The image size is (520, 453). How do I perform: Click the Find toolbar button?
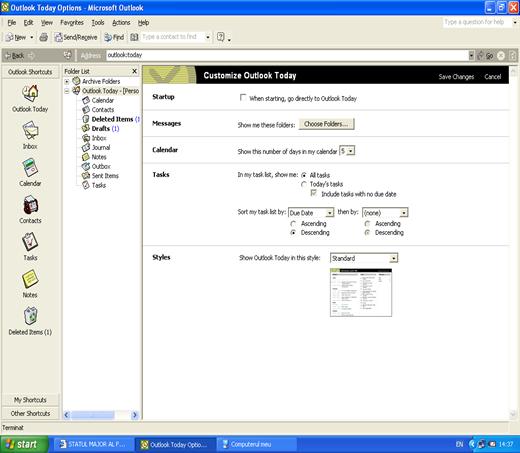114,37
